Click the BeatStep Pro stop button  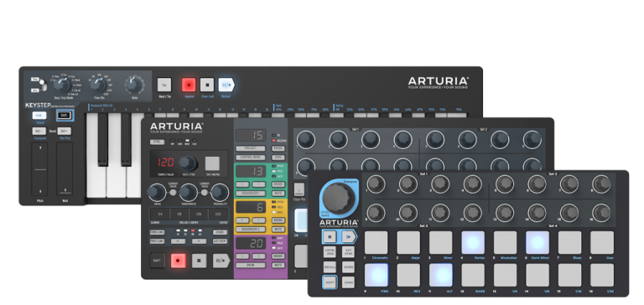(x=200, y=261)
